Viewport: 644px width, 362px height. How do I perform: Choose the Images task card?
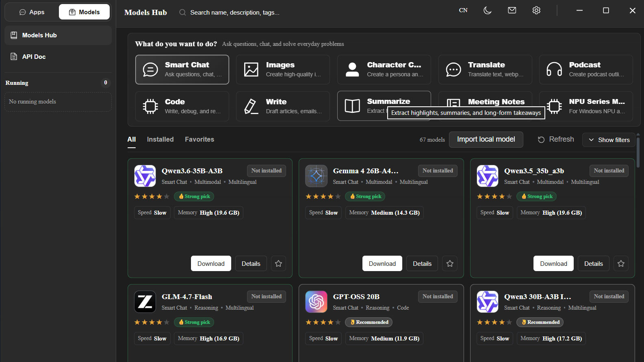point(283,69)
